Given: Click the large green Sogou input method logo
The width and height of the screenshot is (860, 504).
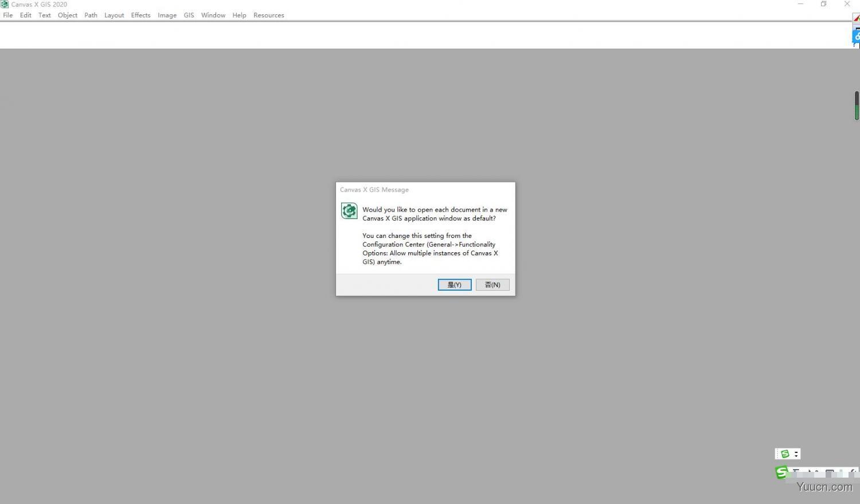Looking at the screenshot, I should (x=781, y=472).
